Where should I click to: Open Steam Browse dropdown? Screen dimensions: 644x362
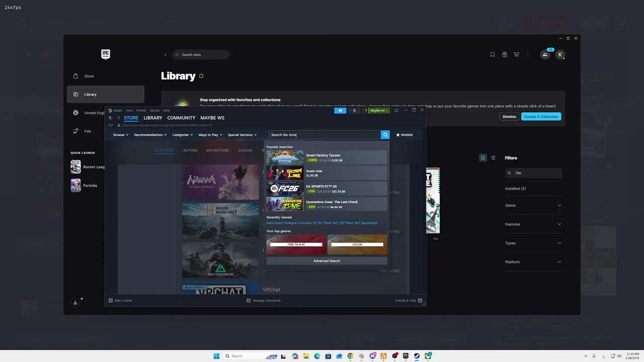pyautogui.click(x=121, y=135)
